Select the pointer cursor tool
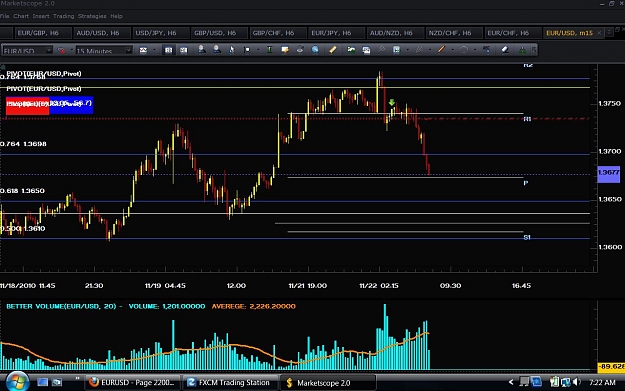Viewport: 625px width, 391px height. tap(232, 50)
